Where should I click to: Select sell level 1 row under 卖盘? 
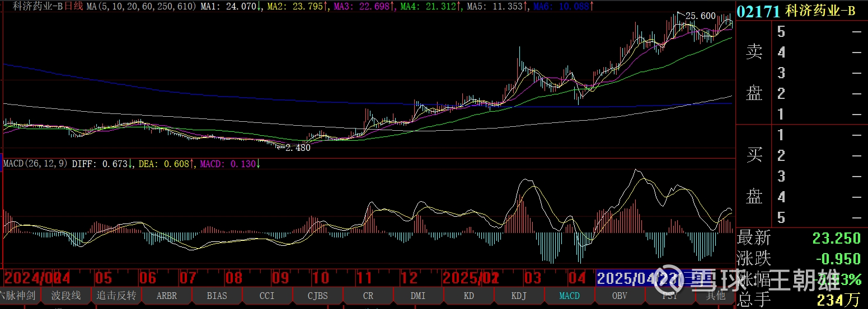819,115
